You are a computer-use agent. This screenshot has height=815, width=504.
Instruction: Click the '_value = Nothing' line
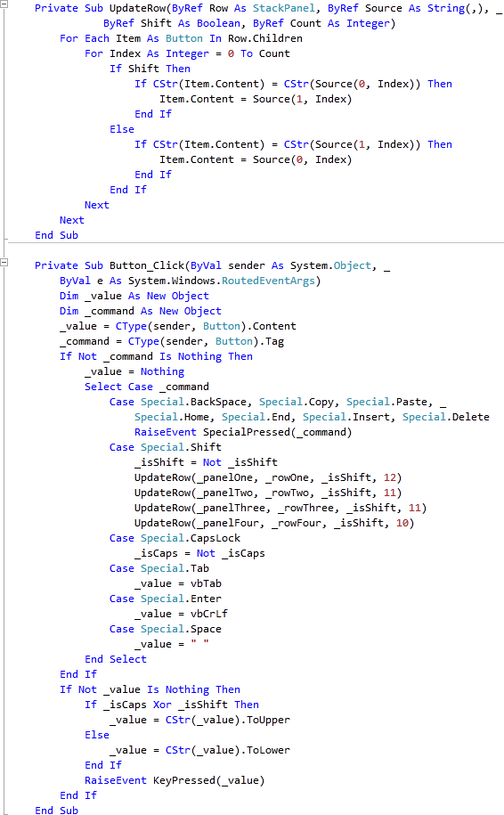[x=134, y=371]
